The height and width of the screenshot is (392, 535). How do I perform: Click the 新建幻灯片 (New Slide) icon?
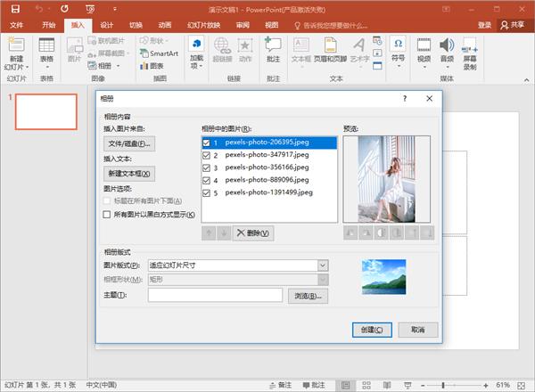coord(17,49)
